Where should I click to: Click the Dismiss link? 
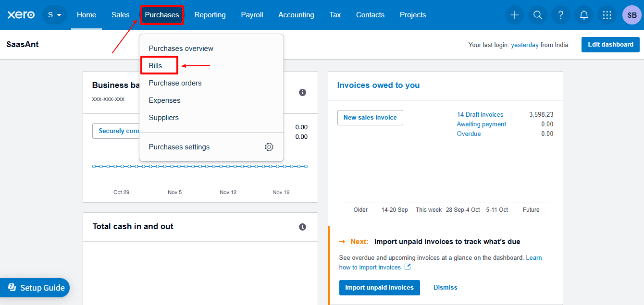(x=446, y=288)
